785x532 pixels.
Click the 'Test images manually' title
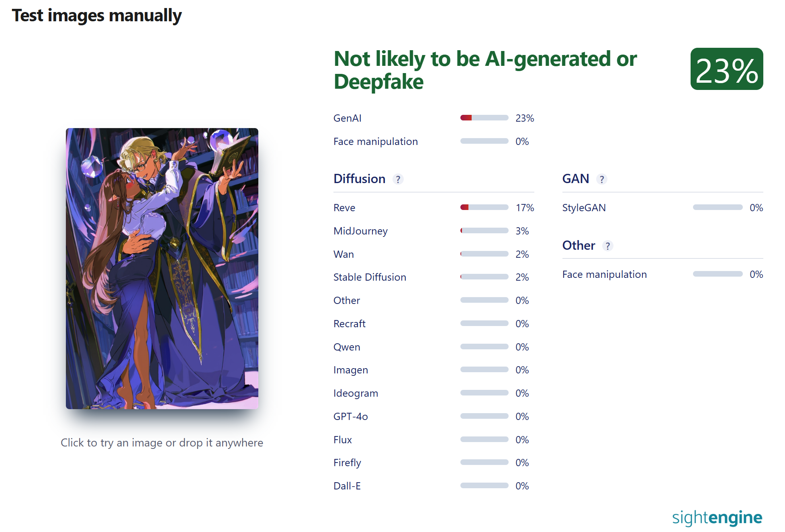pos(97,15)
